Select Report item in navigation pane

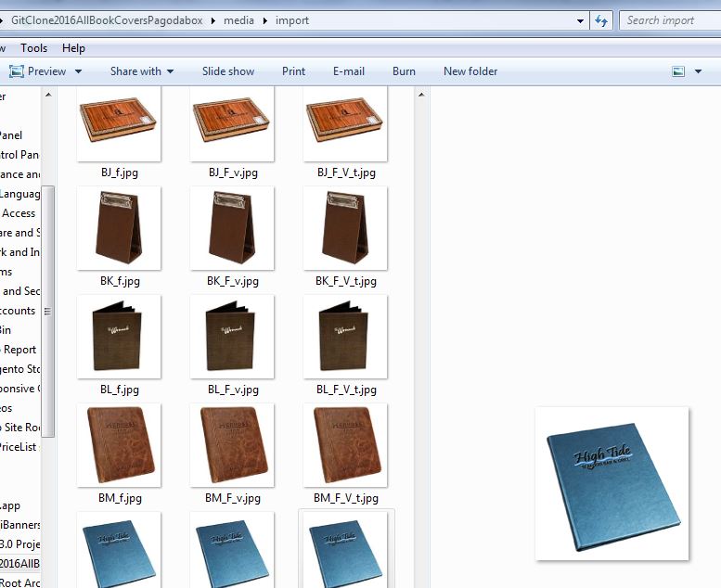click(19, 350)
